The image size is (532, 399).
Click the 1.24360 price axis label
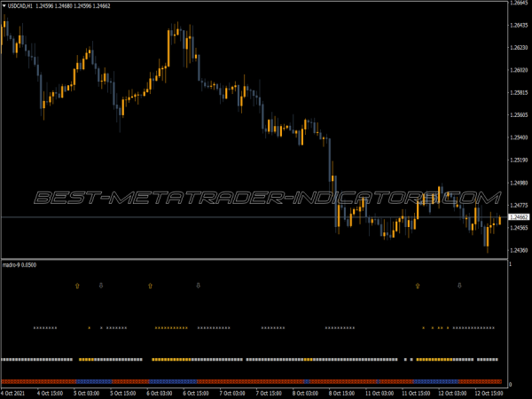point(520,251)
